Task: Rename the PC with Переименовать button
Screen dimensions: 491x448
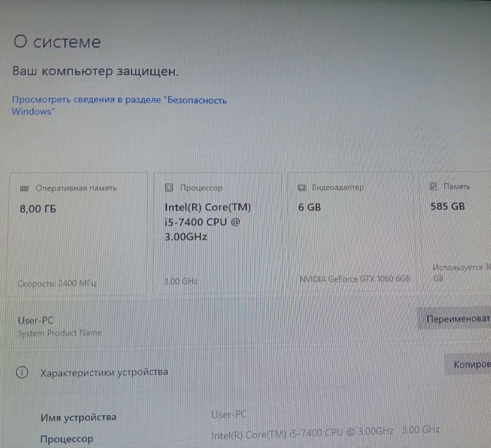Action: click(x=455, y=319)
